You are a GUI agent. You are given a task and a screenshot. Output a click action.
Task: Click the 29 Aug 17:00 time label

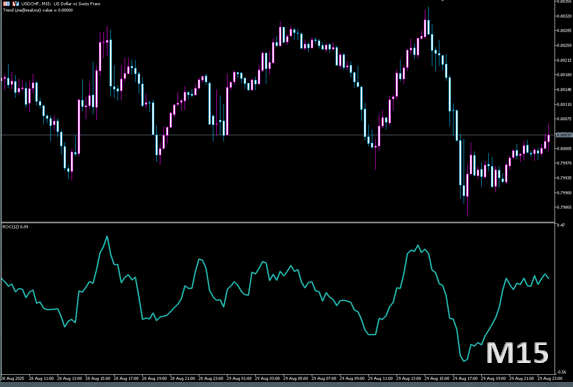point(466,378)
